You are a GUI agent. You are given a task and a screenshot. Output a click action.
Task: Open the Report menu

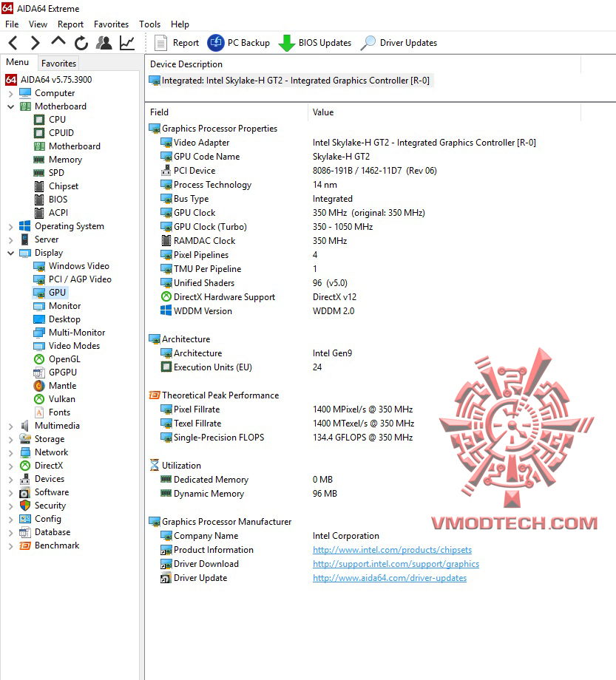[x=70, y=24]
